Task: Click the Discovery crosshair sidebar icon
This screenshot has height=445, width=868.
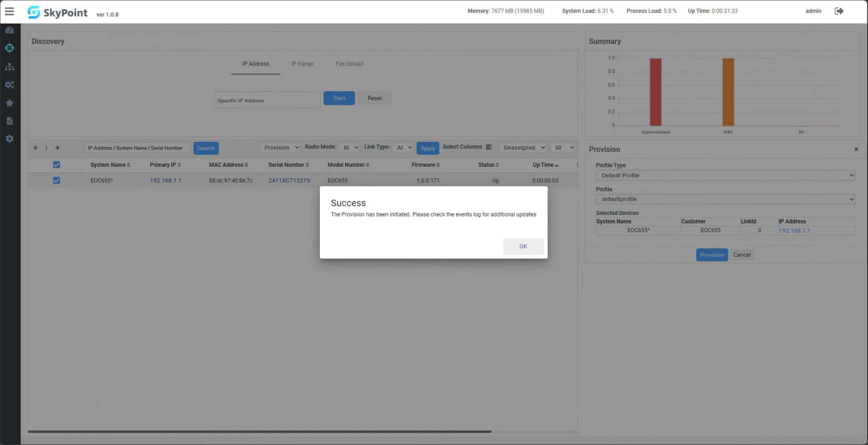Action: pos(10,48)
